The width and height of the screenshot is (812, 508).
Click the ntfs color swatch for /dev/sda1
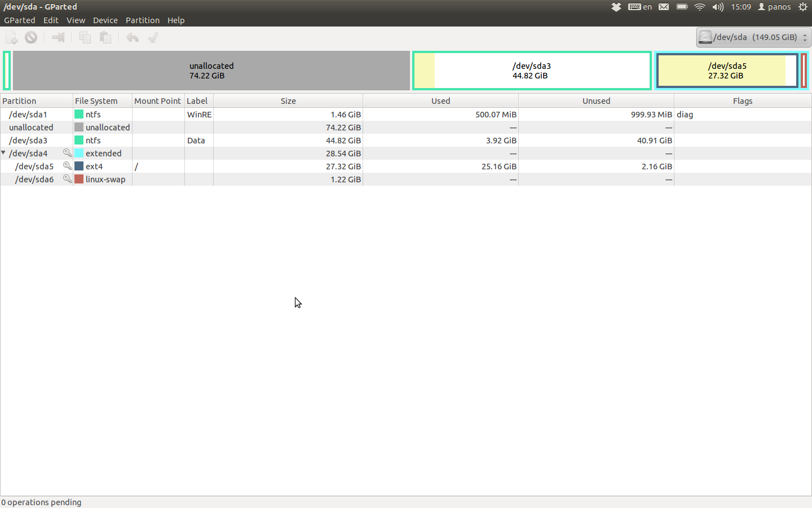[x=79, y=114]
